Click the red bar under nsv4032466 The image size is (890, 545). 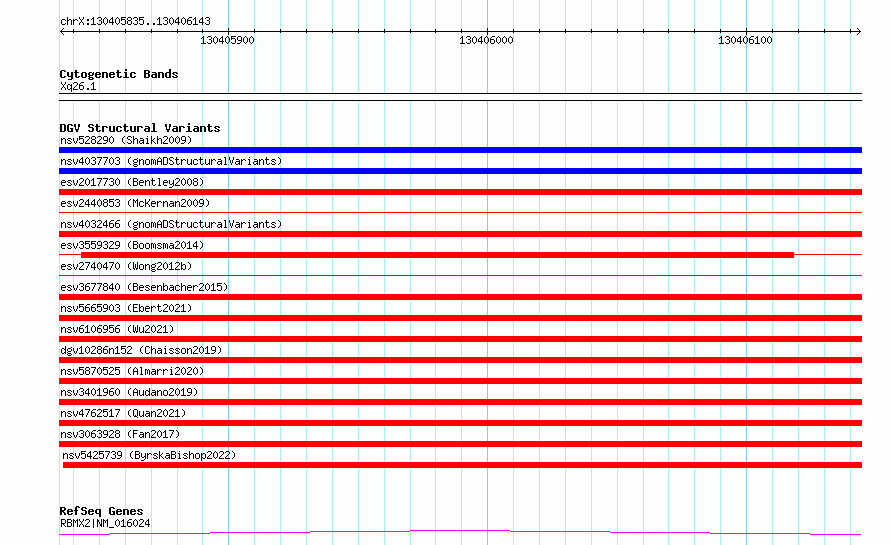(x=460, y=234)
